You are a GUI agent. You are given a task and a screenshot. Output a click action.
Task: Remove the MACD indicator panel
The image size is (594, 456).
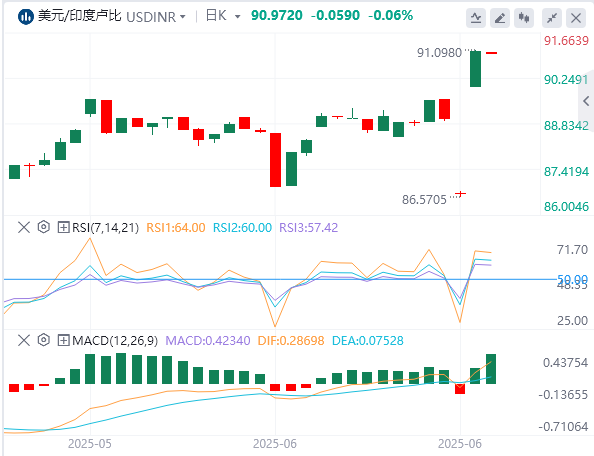tap(24, 340)
